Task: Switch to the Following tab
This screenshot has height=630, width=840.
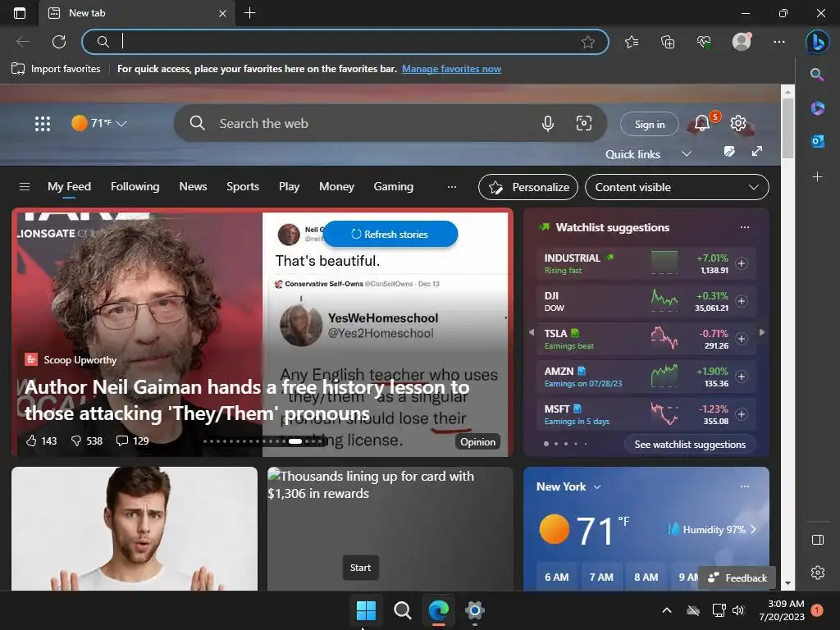Action: pos(135,186)
